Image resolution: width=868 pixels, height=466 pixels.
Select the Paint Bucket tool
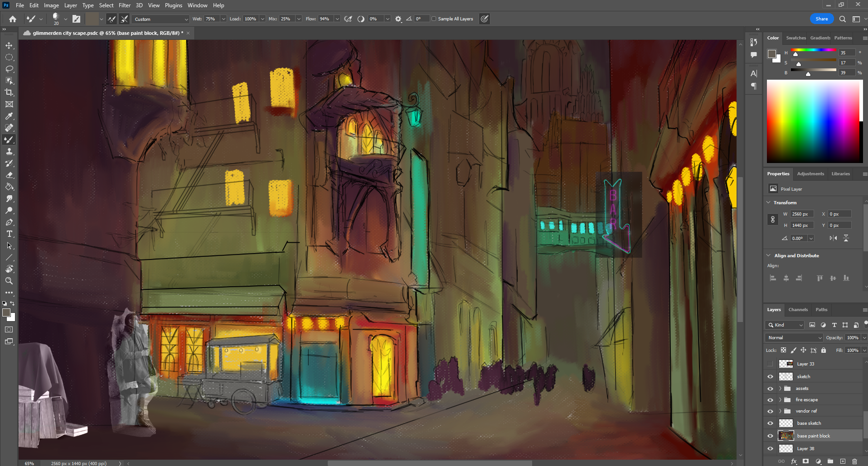(9, 187)
